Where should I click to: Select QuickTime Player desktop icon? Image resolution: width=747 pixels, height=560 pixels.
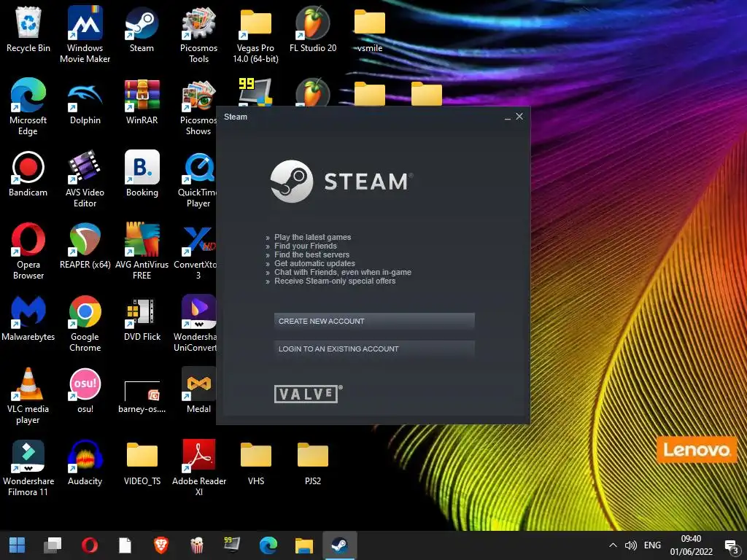click(198, 179)
